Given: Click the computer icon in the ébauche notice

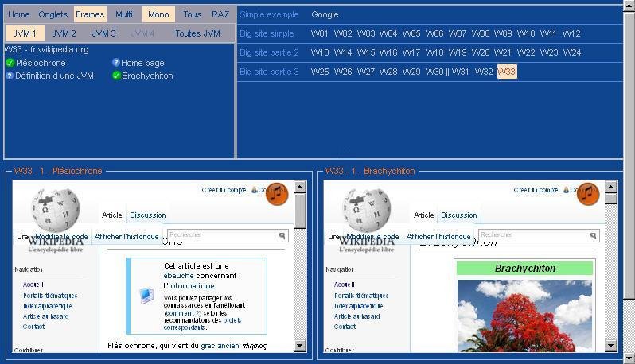Looking at the screenshot, I should (146, 296).
